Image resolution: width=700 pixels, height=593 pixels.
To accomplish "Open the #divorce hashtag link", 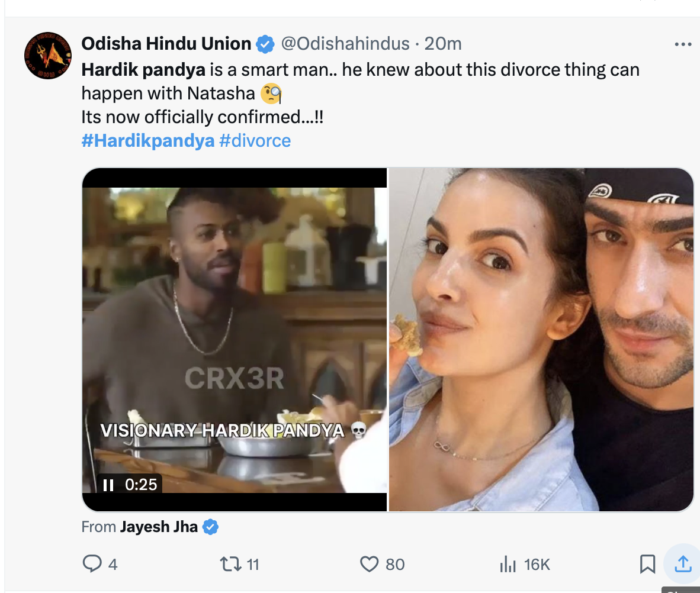I will pyautogui.click(x=255, y=141).
